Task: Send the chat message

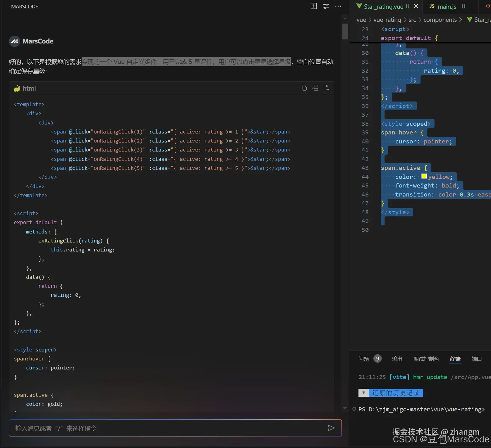Action: click(x=331, y=428)
